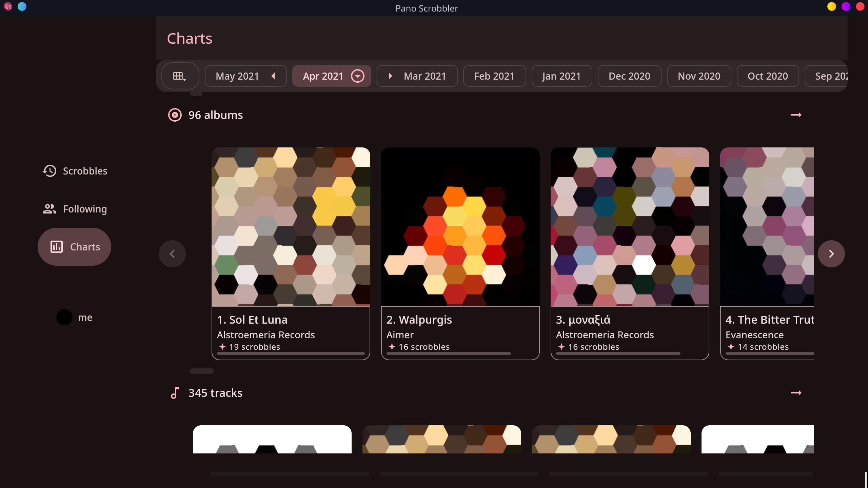Click the left triangle beside May 2021
Screen dimensions: 868x488
[x=273, y=76]
